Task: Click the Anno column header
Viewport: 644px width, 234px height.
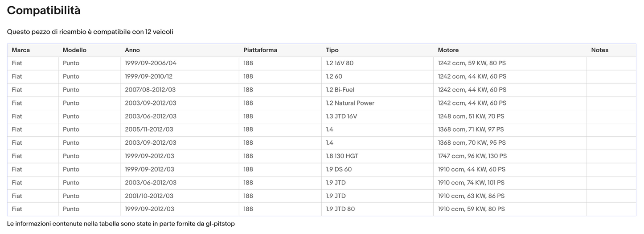Action: click(132, 50)
